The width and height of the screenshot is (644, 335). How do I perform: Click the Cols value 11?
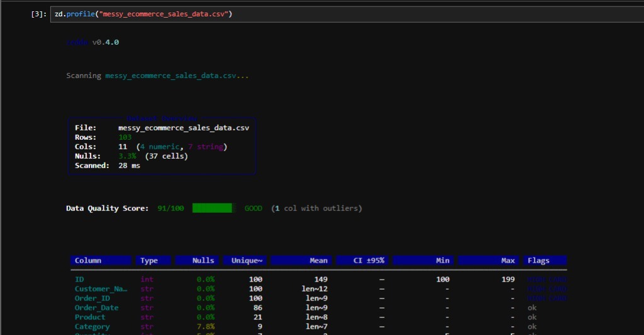click(x=123, y=147)
